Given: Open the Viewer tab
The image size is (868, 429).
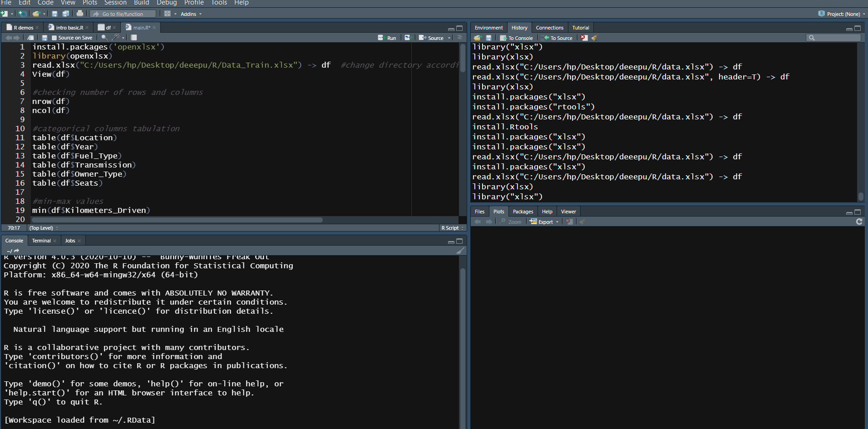Looking at the screenshot, I should pyautogui.click(x=568, y=212).
